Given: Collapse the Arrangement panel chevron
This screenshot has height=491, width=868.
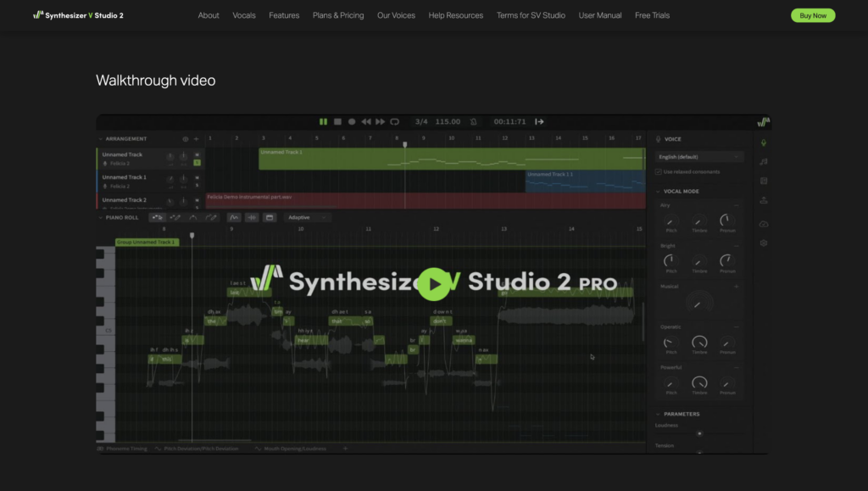Looking at the screenshot, I should pyautogui.click(x=101, y=139).
